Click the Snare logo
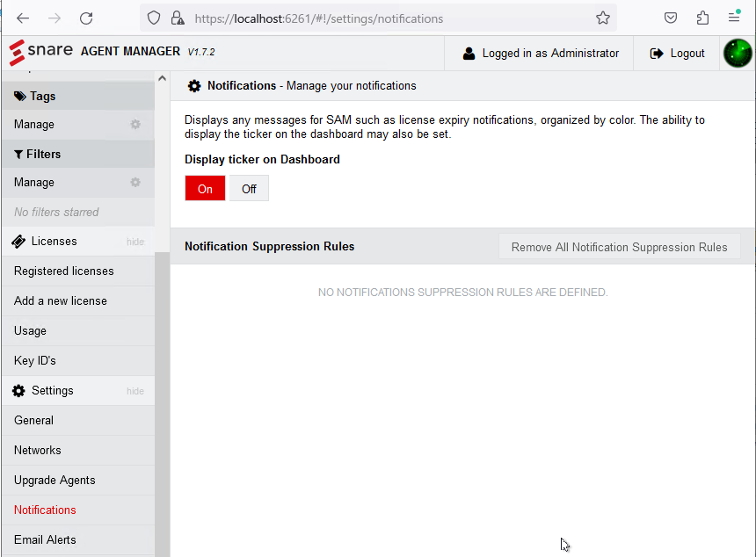 click(x=41, y=53)
